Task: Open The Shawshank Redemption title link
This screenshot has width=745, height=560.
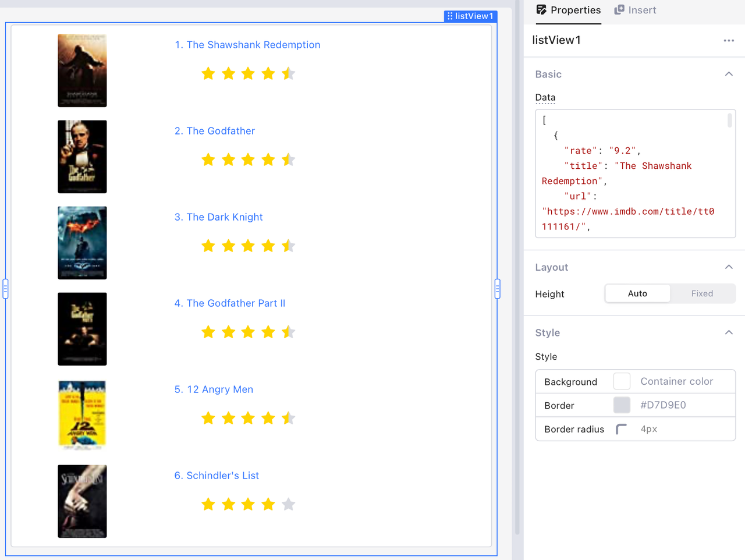Action: click(x=247, y=45)
